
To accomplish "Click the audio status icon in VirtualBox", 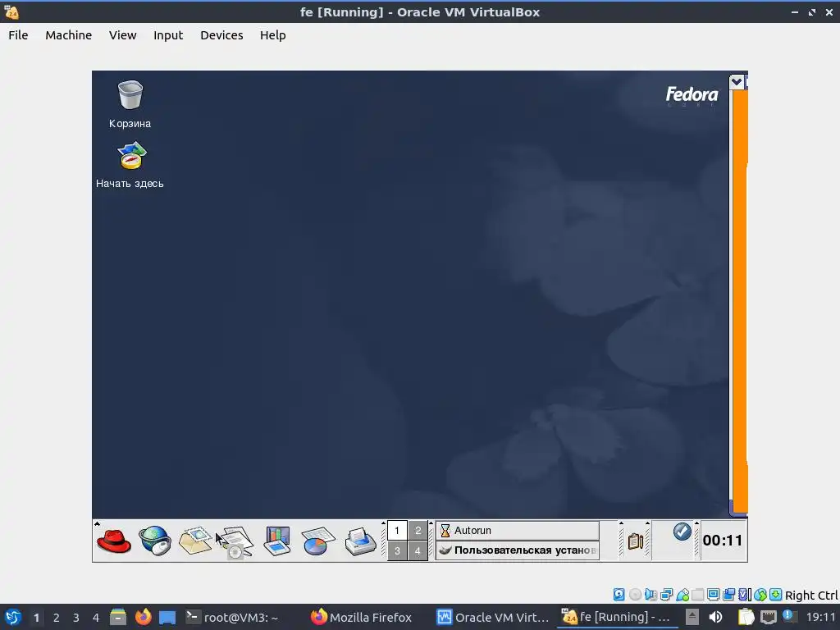I will pyautogui.click(x=651, y=594).
